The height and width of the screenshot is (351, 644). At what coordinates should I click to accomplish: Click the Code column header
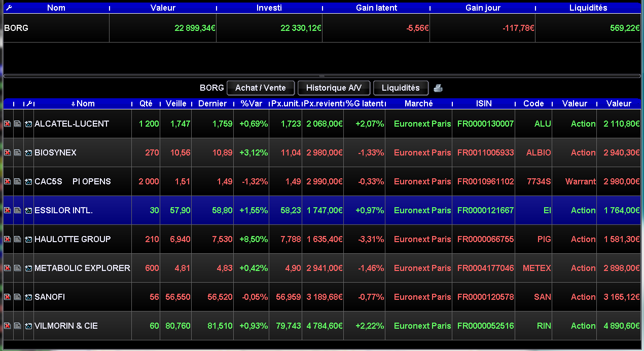tap(533, 103)
